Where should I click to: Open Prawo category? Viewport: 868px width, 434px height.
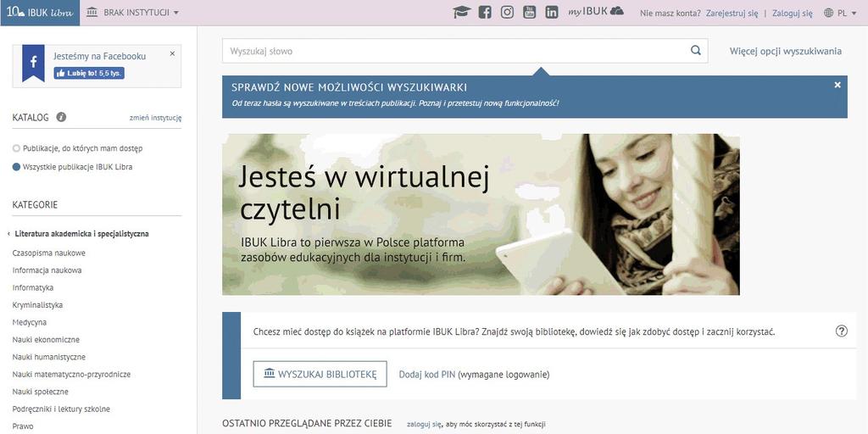[23, 426]
